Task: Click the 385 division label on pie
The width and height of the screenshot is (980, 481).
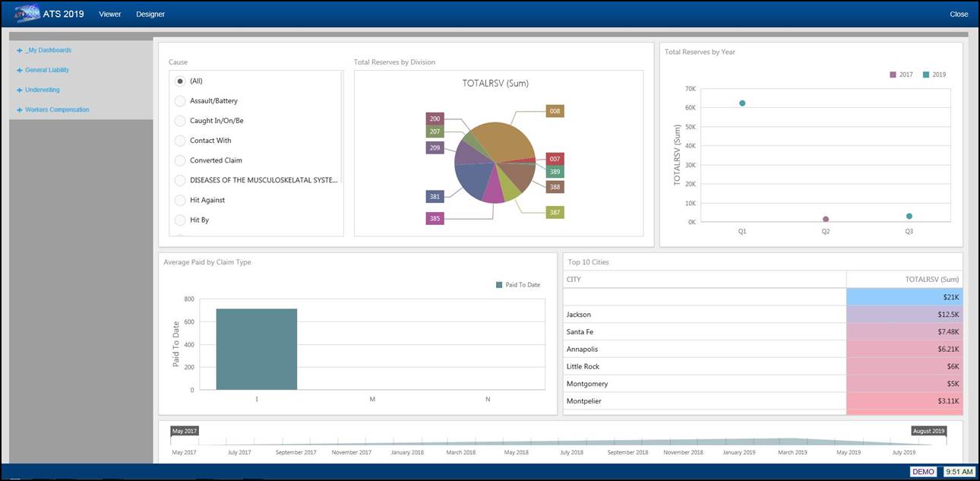Action: pyautogui.click(x=435, y=219)
